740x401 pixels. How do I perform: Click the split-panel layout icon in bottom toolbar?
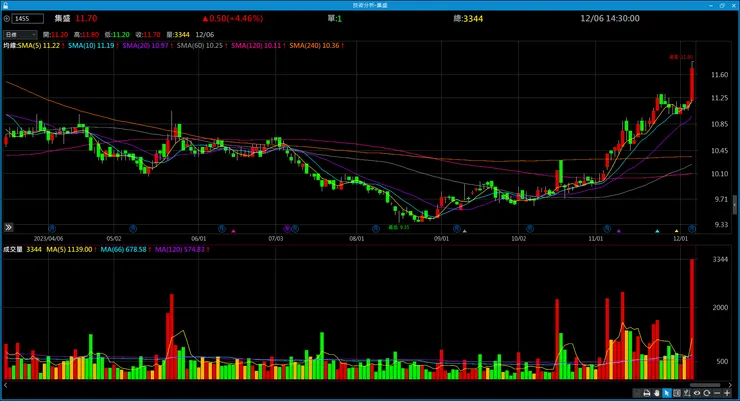pyautogui.click(x=677, y=393)
